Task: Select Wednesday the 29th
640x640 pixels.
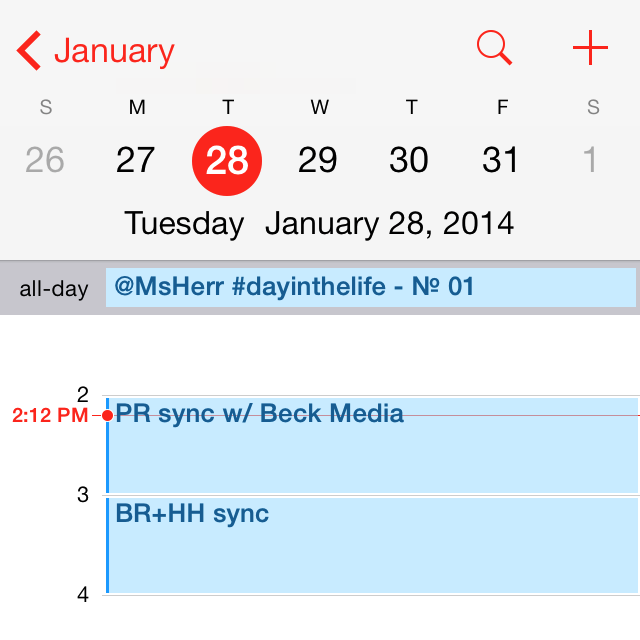Action: pos(318,160)
